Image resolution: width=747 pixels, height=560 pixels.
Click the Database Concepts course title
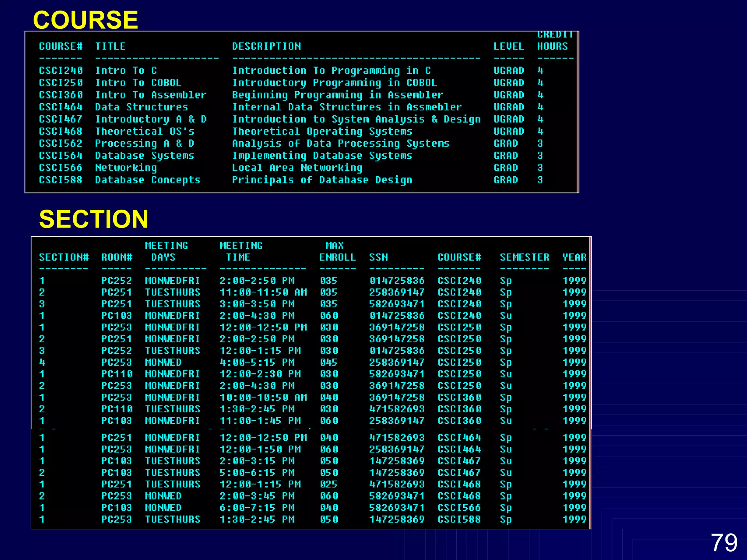pyautogui.click(x=148, y=180)
